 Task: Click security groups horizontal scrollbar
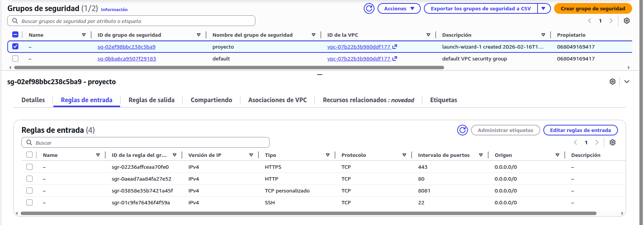(229, 67)
